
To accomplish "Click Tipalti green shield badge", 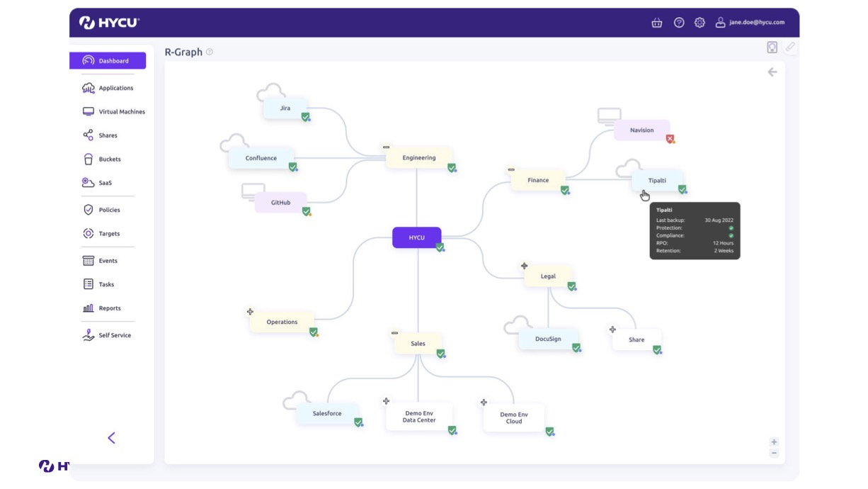I will pos(683,189).
